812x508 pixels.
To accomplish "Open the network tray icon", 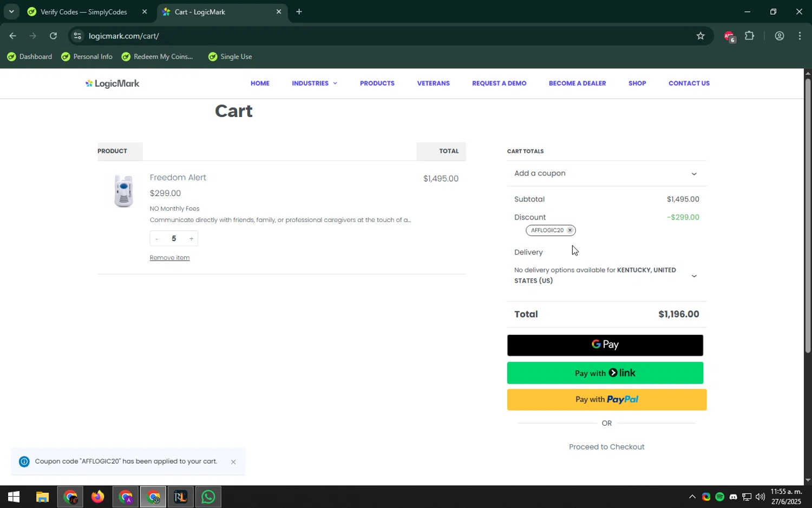I will 746,497.
